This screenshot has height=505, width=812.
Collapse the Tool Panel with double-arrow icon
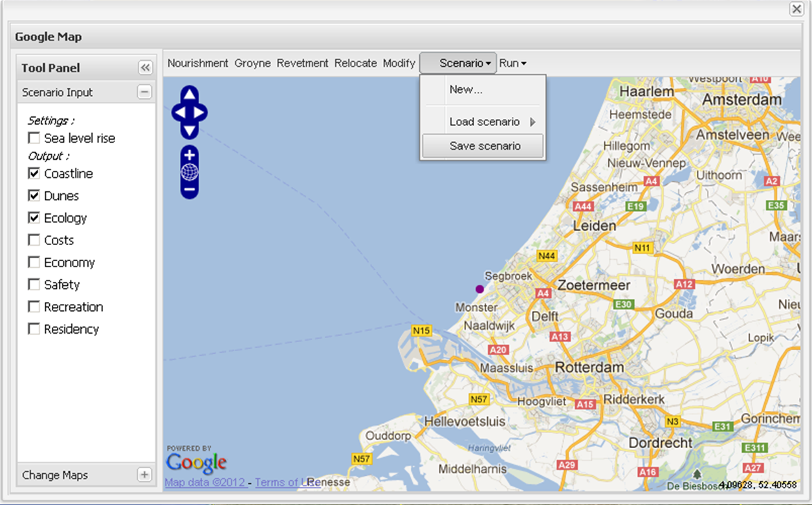click(x=145, y=68)
